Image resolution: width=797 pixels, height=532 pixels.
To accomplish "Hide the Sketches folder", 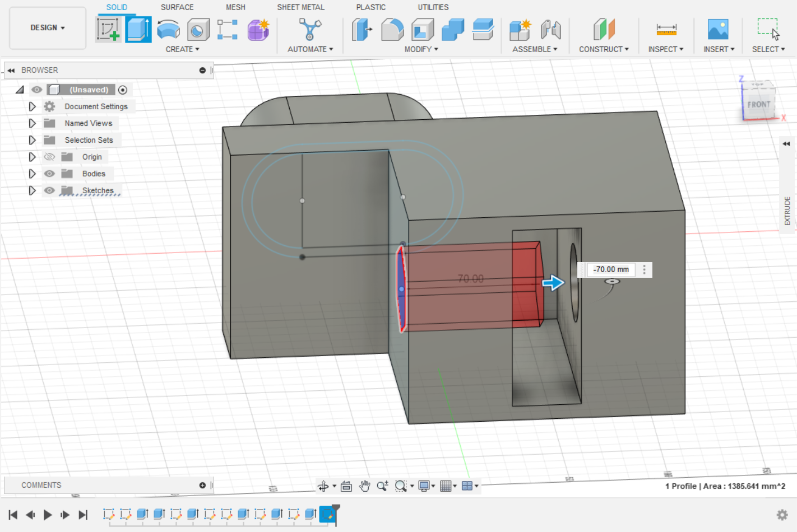I will click(x=49, y=190).
